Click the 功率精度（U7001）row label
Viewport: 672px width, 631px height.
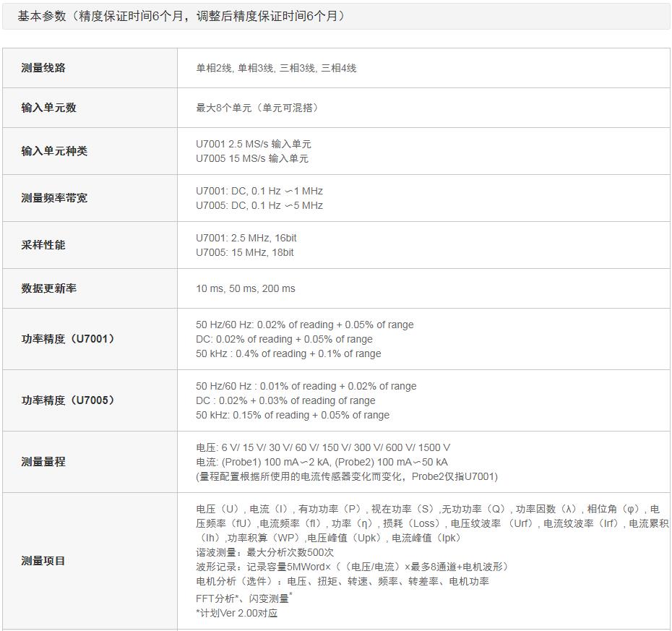coord(68,339)
